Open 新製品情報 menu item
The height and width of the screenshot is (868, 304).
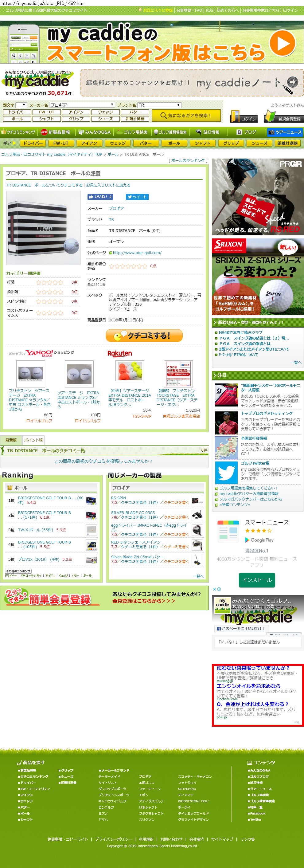click(x=56, y=132)
